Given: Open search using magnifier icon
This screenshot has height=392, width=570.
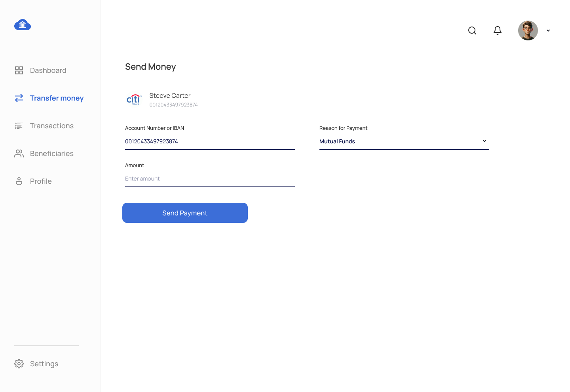Looking at the screenshot, I should click(472, 30).
